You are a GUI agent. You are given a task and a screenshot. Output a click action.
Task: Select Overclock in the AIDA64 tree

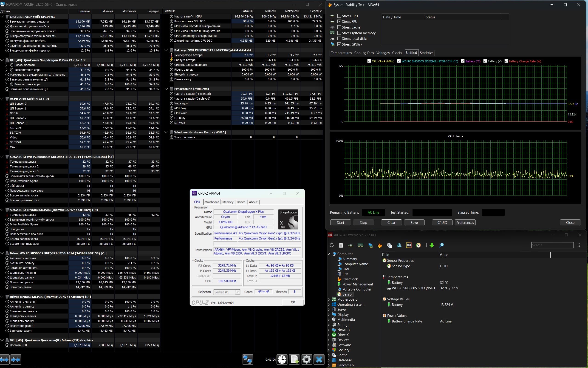pyautogui.click(x=350, y=279)
